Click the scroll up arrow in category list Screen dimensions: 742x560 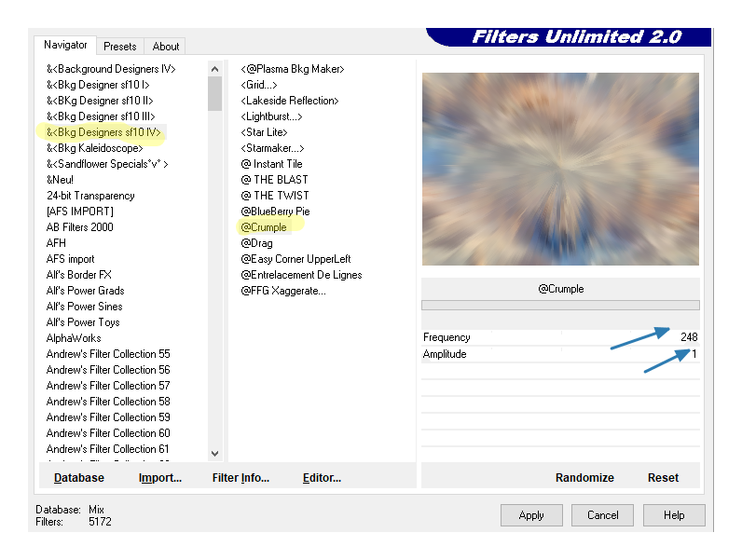(214, 69)
